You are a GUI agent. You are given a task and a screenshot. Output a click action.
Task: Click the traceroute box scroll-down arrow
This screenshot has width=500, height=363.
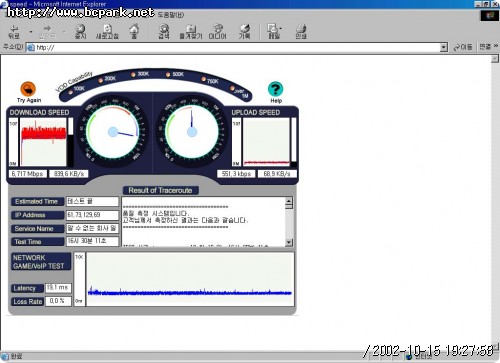pos(289,242)
